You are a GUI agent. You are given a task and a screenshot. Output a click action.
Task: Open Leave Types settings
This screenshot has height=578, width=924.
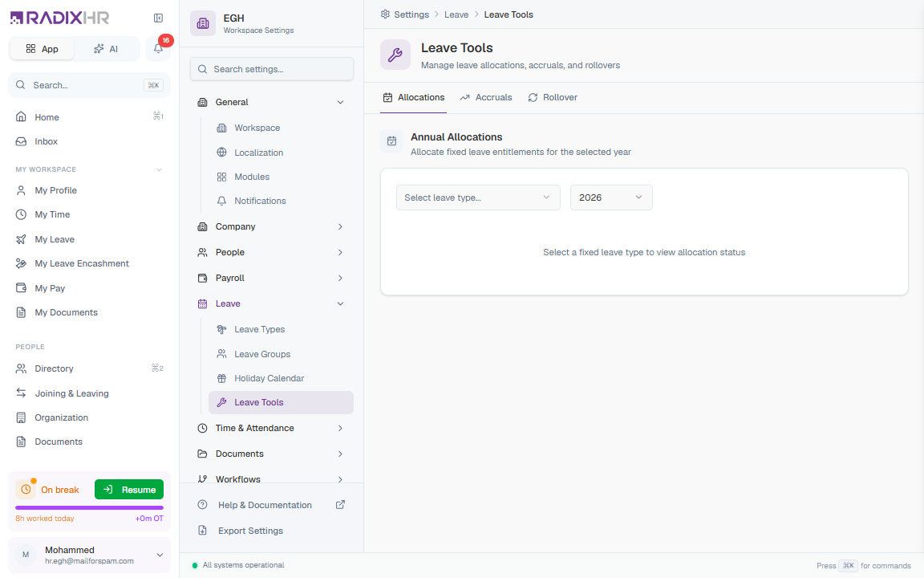[x=281, y=329]
